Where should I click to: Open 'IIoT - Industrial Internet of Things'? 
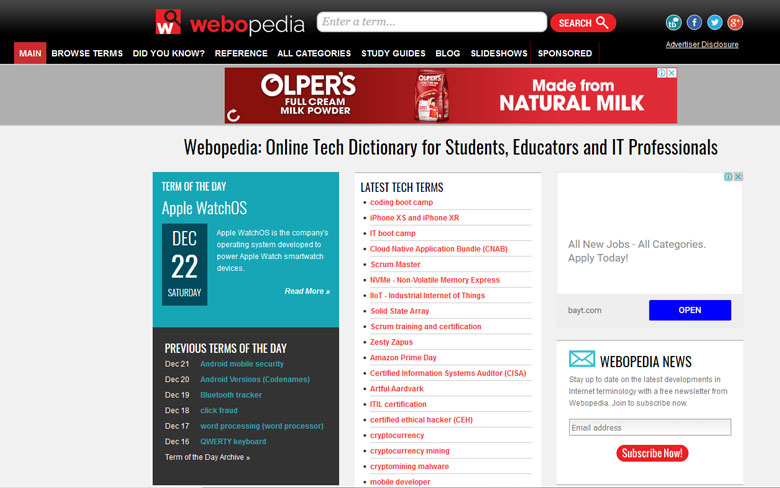[x=427, y=295]
